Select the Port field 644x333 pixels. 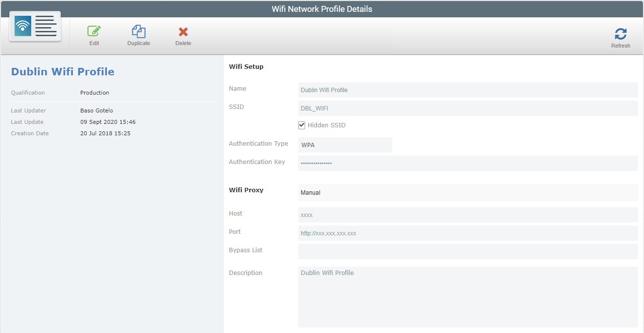468,233
